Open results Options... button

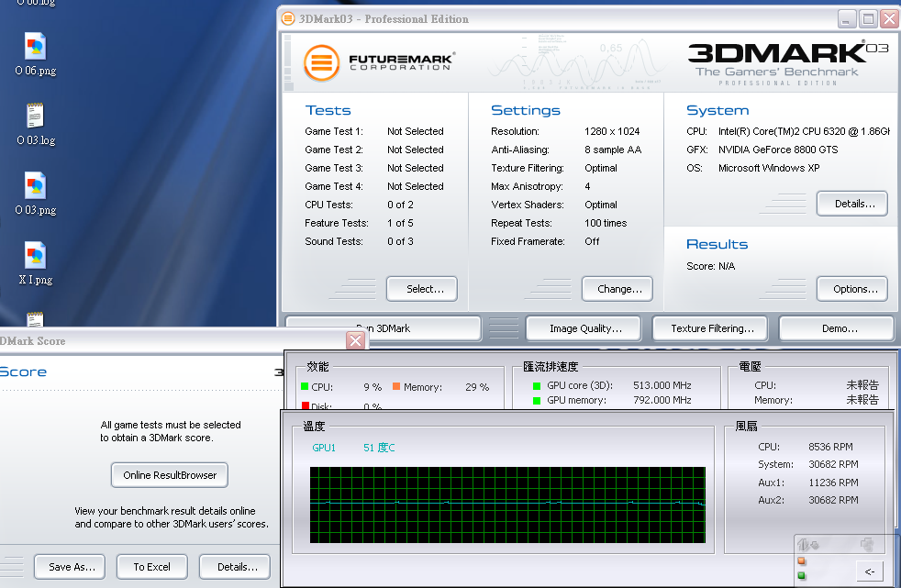pyautogui.click(x=852, y=289)
